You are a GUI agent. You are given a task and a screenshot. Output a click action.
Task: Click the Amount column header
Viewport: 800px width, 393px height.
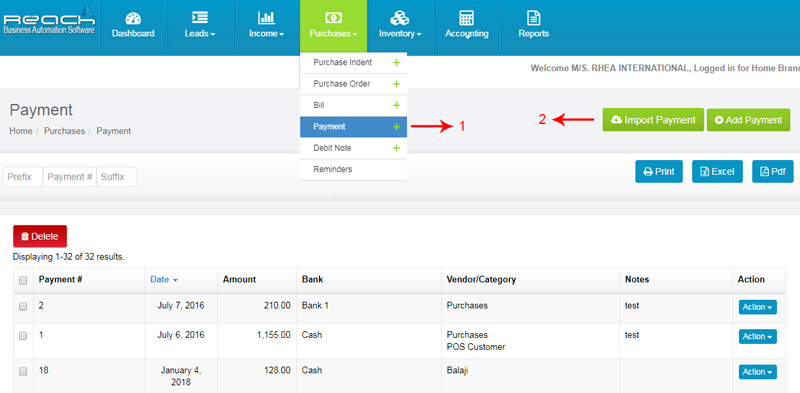(x=239, y=280)
